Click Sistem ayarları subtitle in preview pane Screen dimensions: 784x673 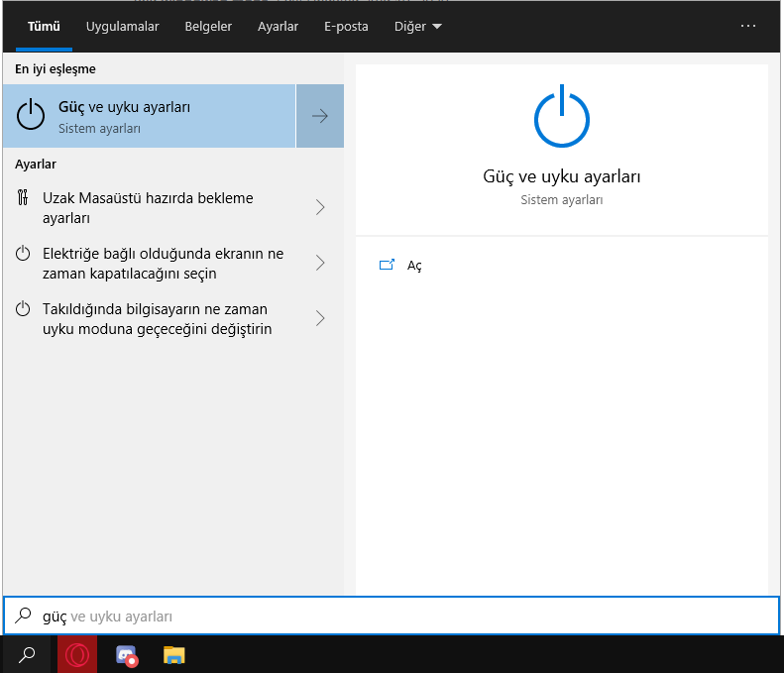[x=562, y=200]
